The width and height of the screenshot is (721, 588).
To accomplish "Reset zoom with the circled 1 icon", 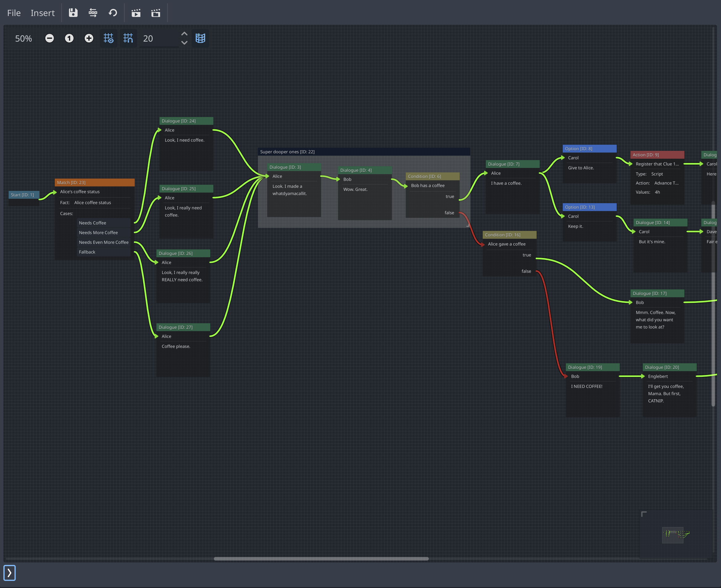I will point(69,38).
